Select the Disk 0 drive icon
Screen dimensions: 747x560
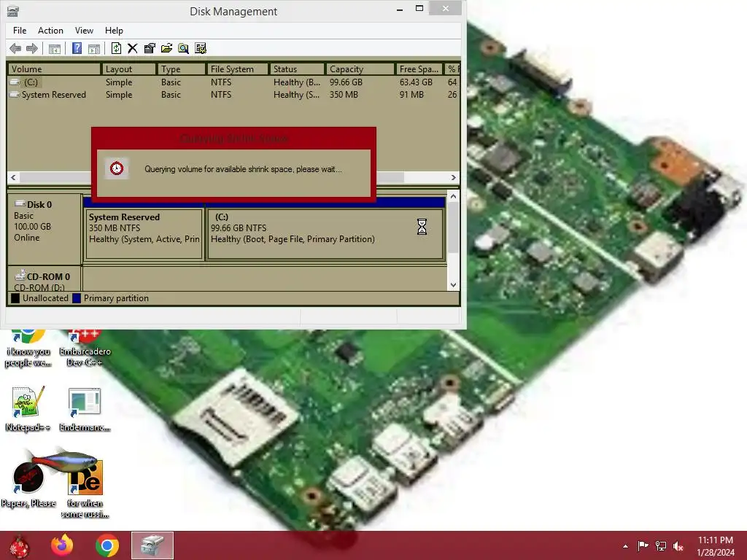click(20, 204)
